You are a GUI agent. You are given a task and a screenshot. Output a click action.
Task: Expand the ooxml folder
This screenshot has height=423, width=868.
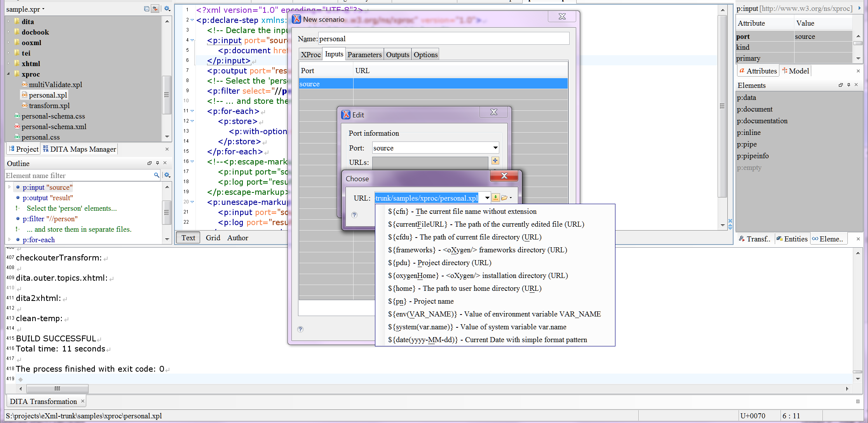(9, 42)
